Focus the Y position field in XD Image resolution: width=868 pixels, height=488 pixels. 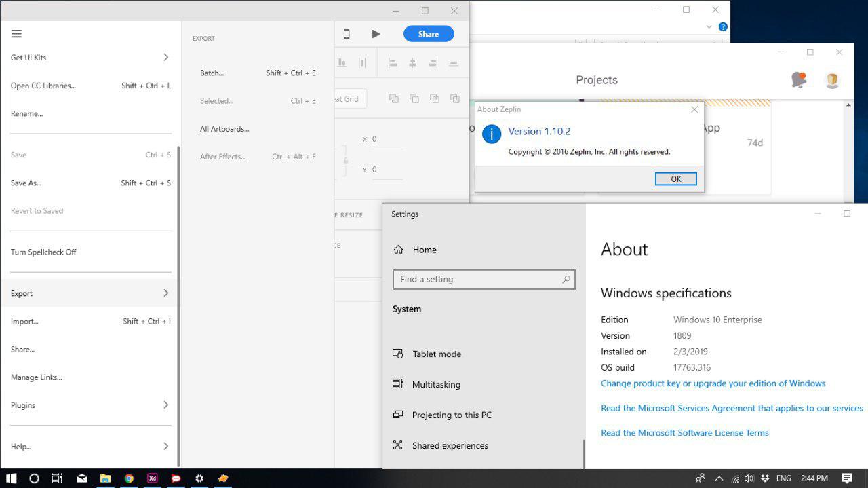[x=387, y=170]
